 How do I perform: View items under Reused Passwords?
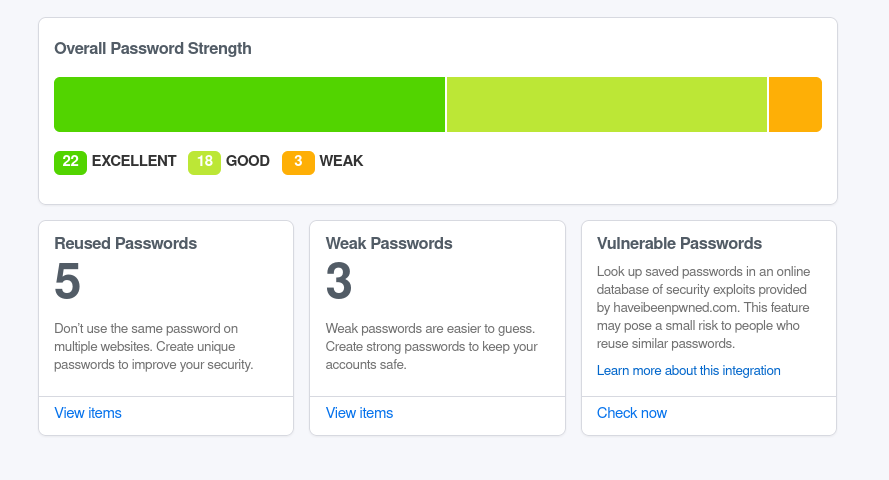[88, 413]
